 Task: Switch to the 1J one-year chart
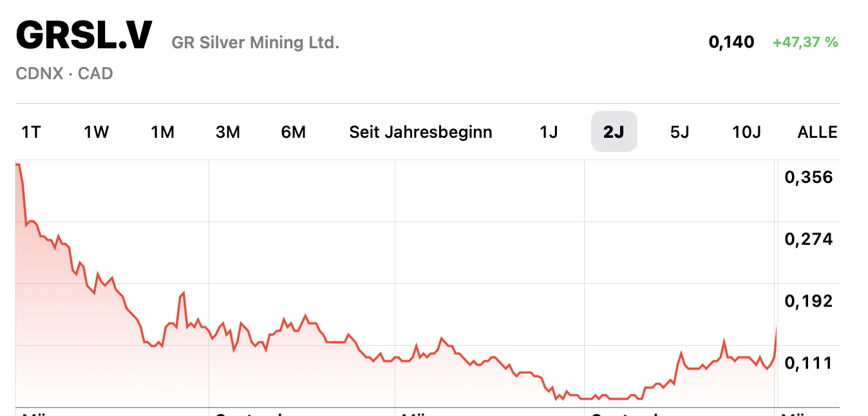click(549, 131)
